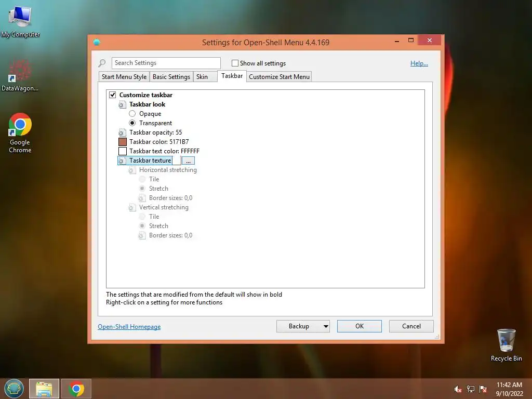Click the Cancel button
532x399 pixels.
click(411, 326)
